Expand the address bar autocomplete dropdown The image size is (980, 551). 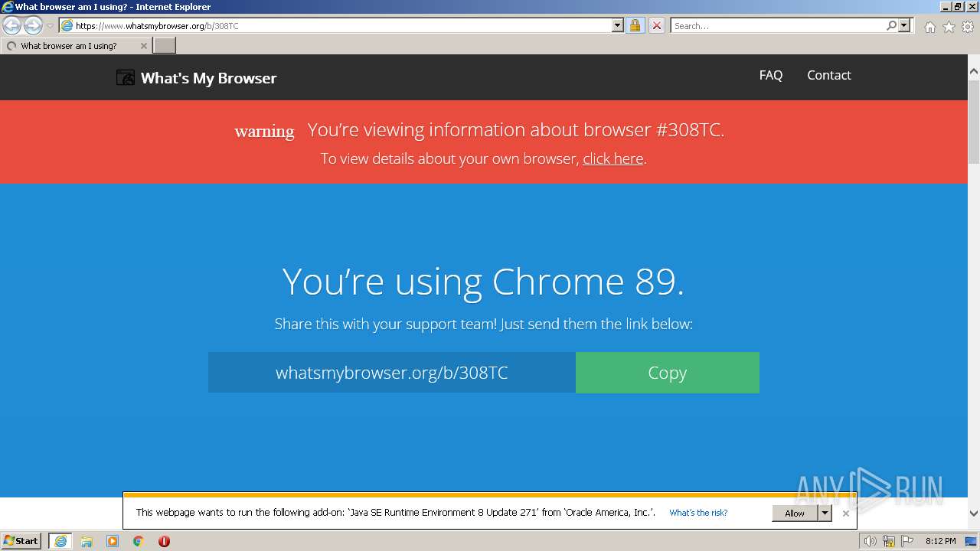coord(618,25)
